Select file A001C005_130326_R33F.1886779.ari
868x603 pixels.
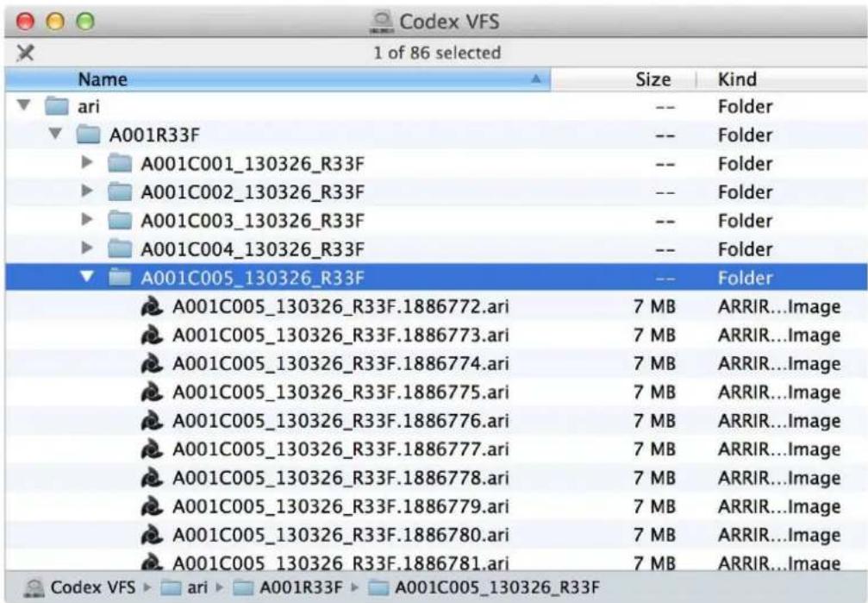coord(340,506)
